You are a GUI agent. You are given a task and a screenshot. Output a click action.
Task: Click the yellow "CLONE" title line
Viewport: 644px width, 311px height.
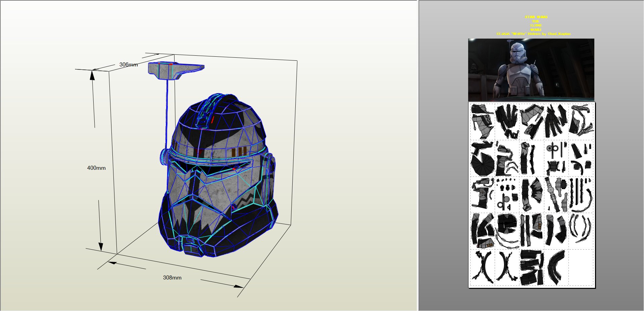536,25
